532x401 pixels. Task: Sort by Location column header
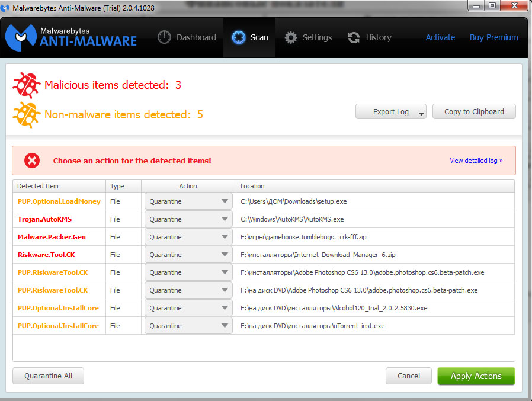coord(375,186)
